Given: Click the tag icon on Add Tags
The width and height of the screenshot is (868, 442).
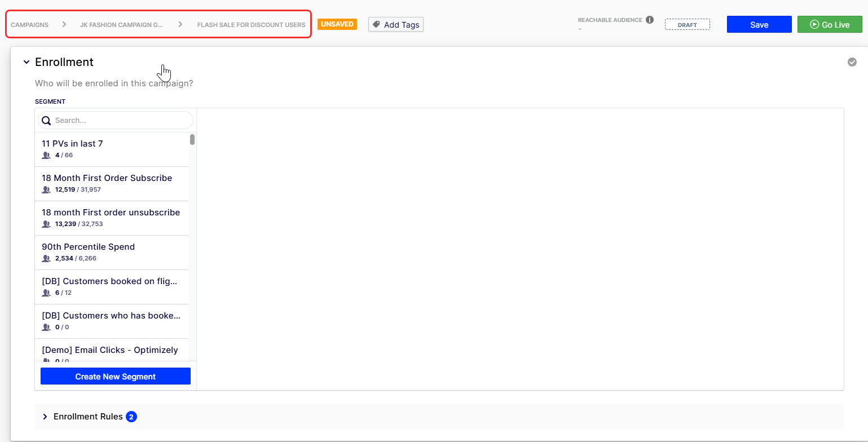Looking at the screenshot, I should (x=377, y=25).
